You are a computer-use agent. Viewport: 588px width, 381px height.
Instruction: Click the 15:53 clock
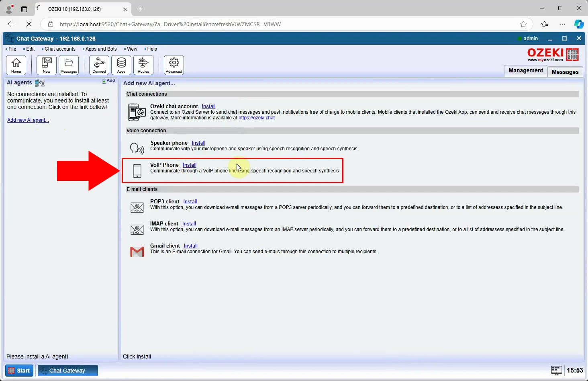(x=575, y=370)
